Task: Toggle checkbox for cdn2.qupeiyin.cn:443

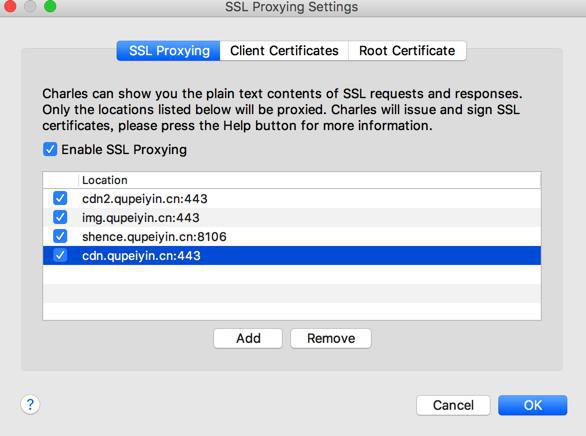Action: 60,198
